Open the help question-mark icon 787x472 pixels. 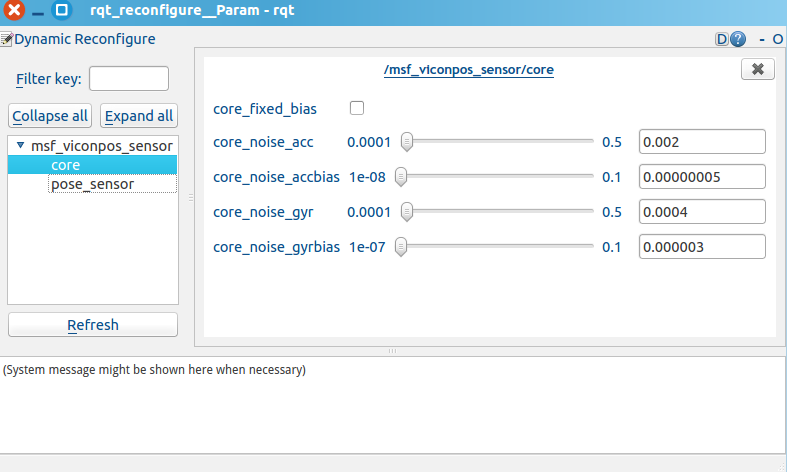(x=738, y=39)
